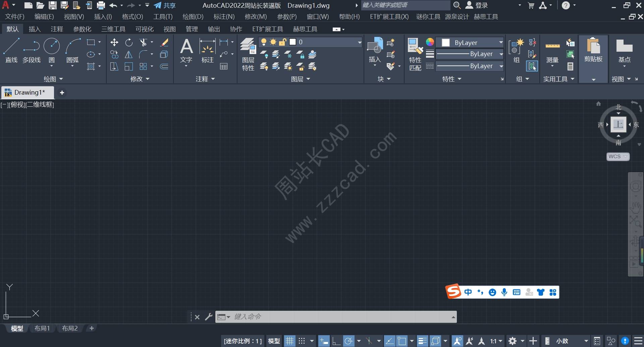Open the Text (文字) annotation tool
The width and height of the screenshot is (644, 347).
coord(186,50)
